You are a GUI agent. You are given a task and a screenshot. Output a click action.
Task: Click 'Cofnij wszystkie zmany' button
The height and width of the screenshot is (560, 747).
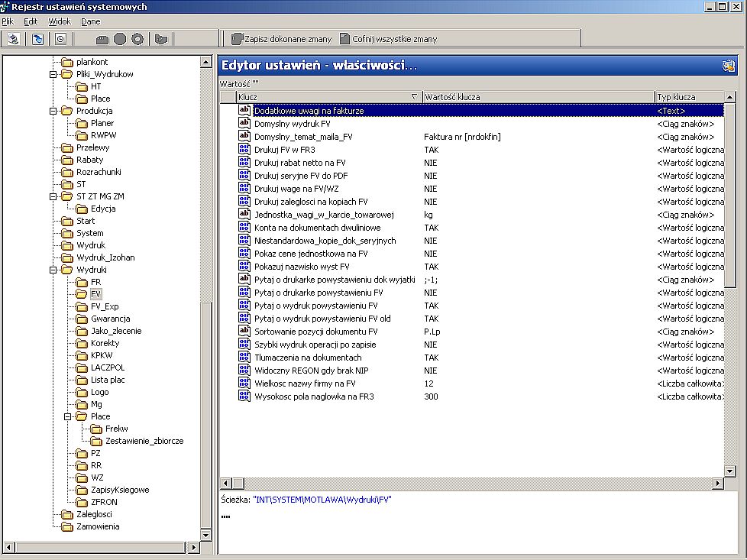388,39
